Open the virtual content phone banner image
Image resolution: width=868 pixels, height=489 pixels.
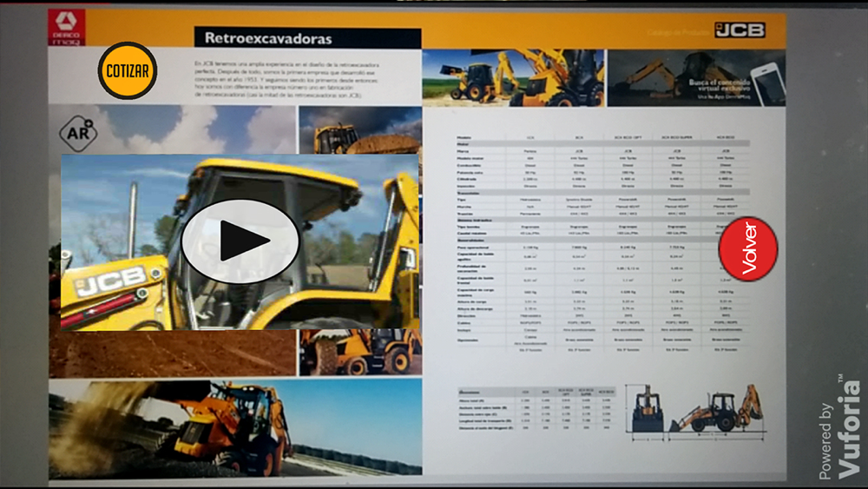tap(696, 78)
